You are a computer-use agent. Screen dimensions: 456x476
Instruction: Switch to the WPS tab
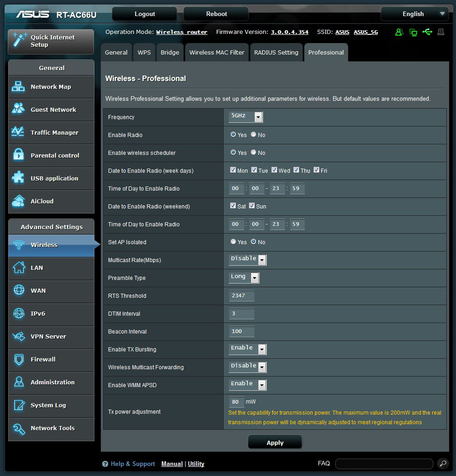[x=144, y=53]
